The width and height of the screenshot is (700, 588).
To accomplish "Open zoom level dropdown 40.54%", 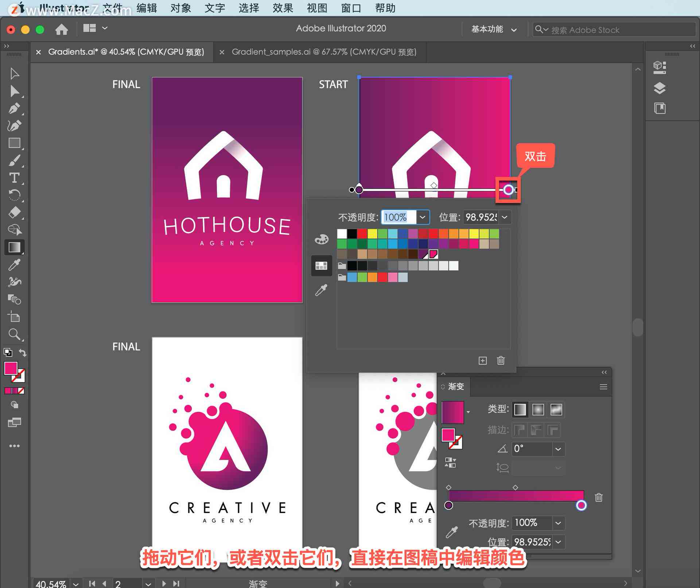I will [x=76, y=584].
